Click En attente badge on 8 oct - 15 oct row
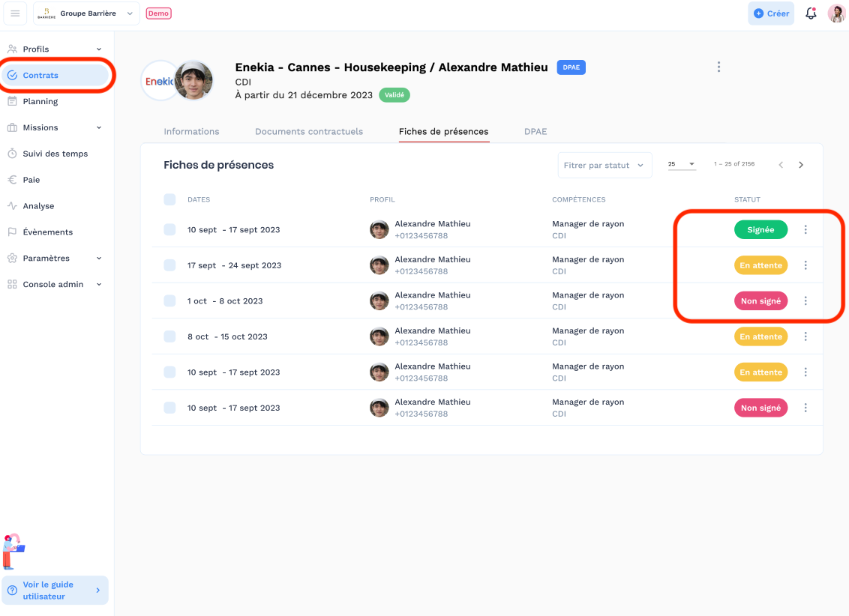 760,337
